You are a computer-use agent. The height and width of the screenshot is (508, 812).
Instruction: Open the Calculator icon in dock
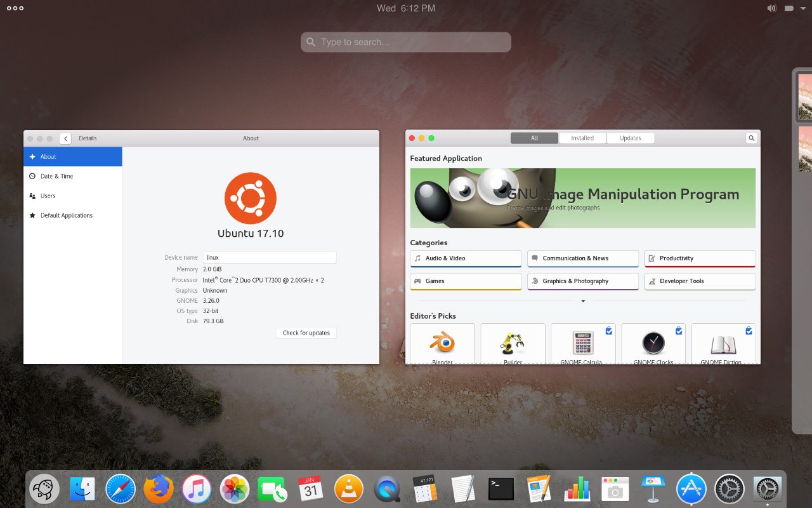pyautogui.click(x=425, y=490)
